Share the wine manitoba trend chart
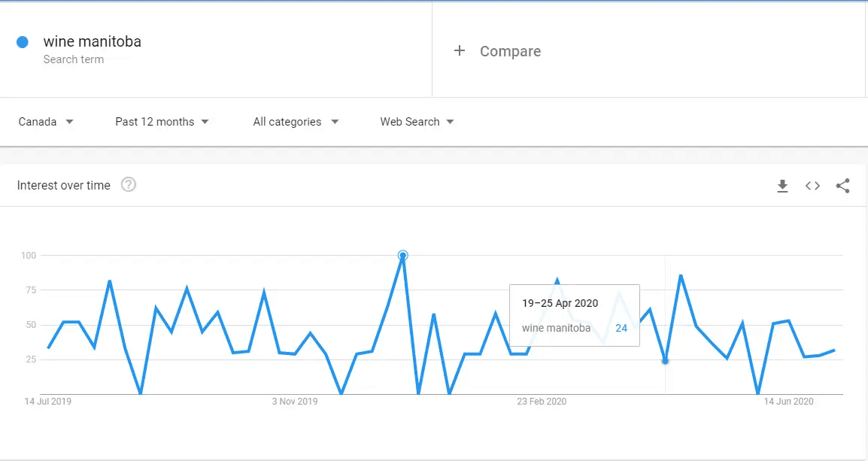The width and height of the screenshot is (868, 461). [x=842, y=186]
